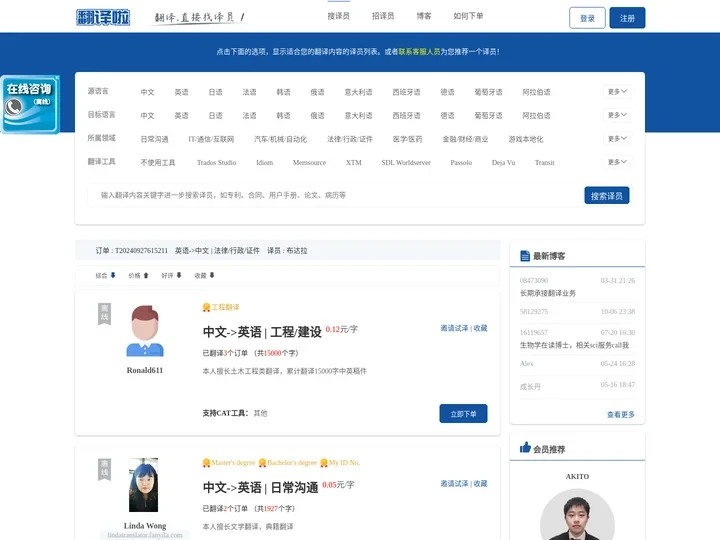
Task: Expand 更多 in the 翻译工具 row
Action: [x=617, y=162]
